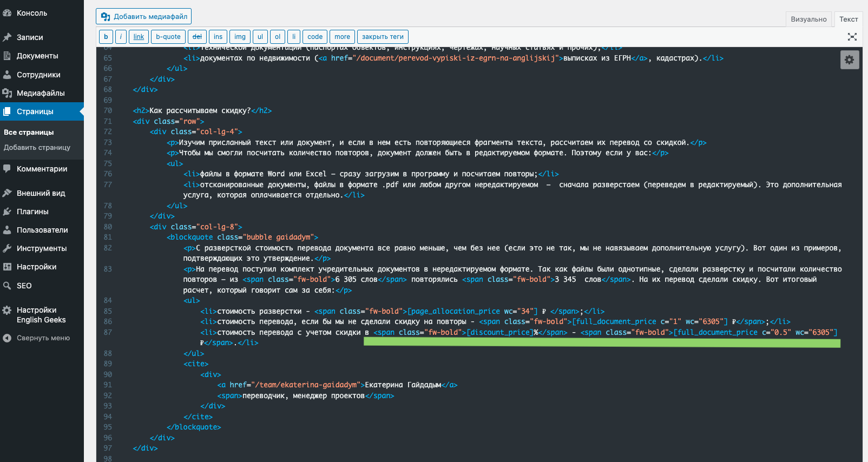868x462 pixels.
Task: Click the Плагины plug icon
Action: point(7,212)
